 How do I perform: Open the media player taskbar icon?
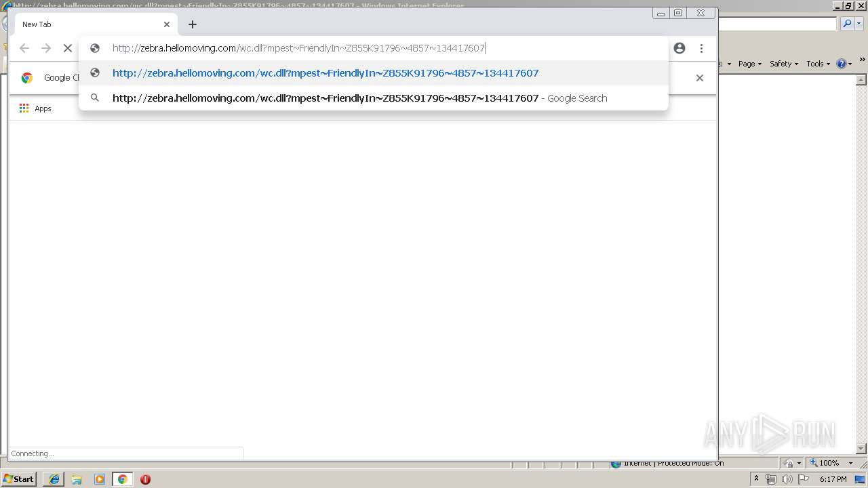(100, 479)
